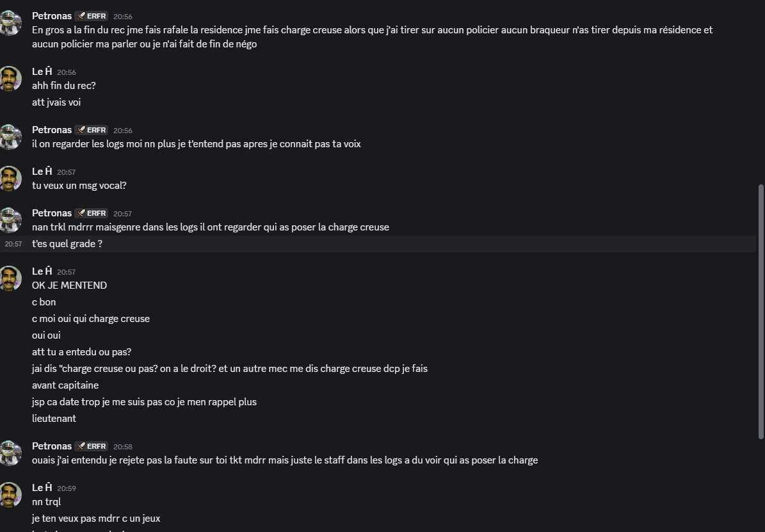Screen dimensions: 765x532
Task: Open the ERFR tag on the "En gros" message
Action: pos(92,16)
